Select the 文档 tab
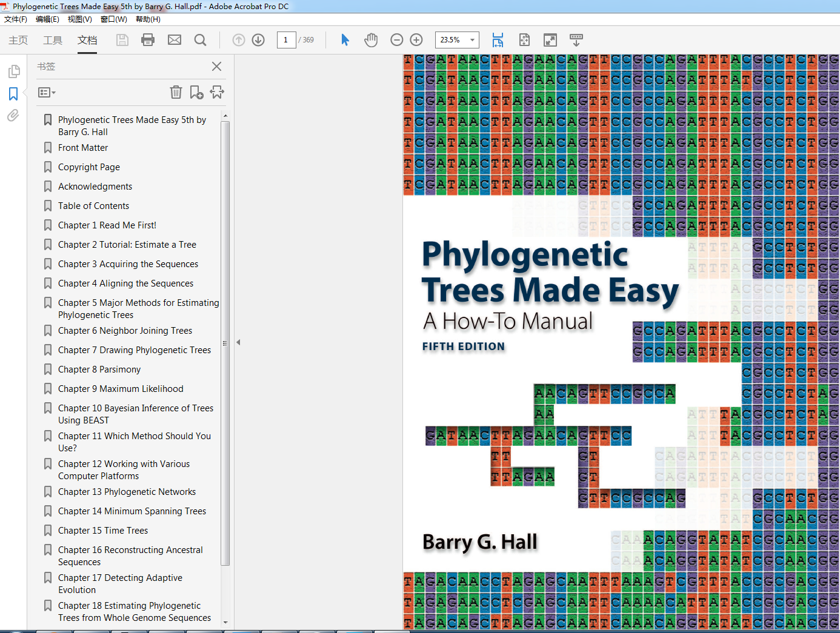This screenshot has height=633, width=840. [87, 40]
